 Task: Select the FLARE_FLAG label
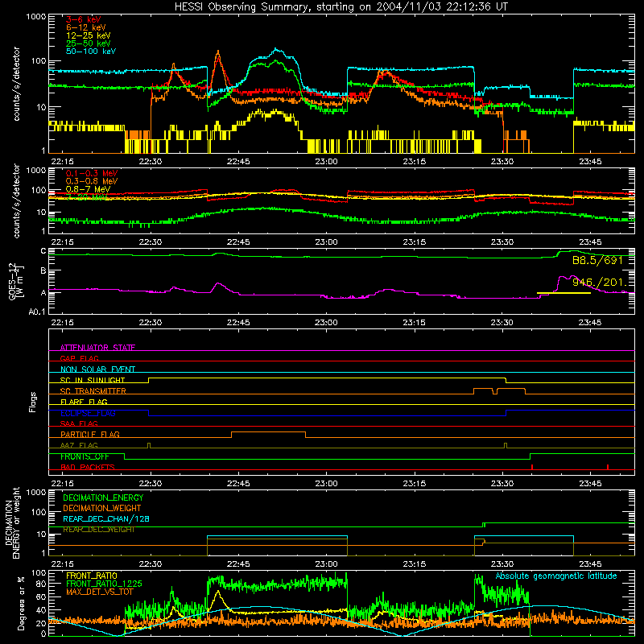click(x=84, y=402)
